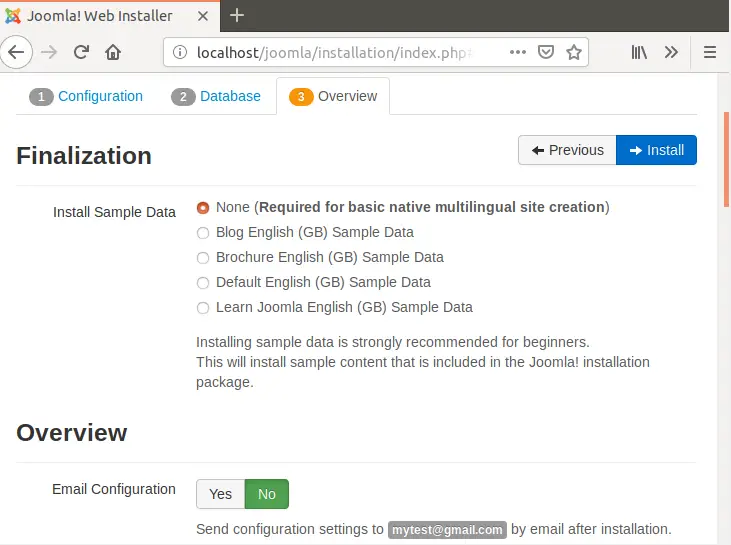The width and height of the screenshot is (731, 545).
Task: Click the browser back arrow button
Action: [x=16, y=52]
